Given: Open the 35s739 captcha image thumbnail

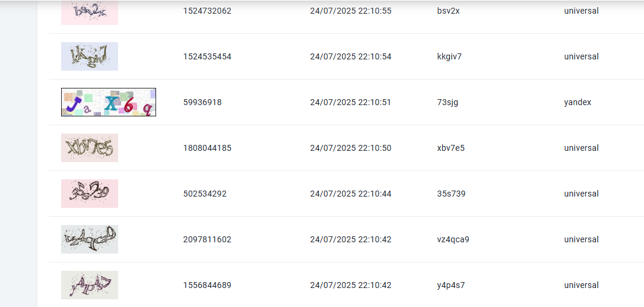Looking at the screenshot, I should click(90, 193).
